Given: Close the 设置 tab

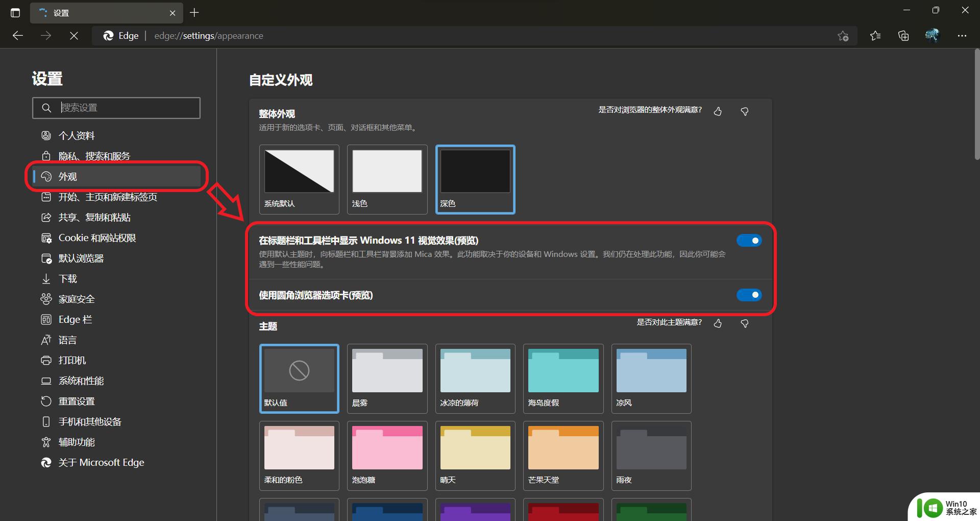Looking at the screenshot, I should pos(173,13).
